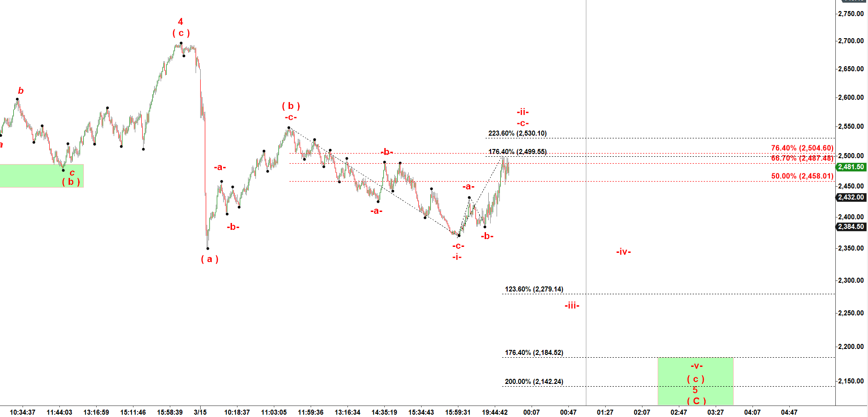The image size is (868, 417).
Task: Click the -ii- wave label above -c-
Action: pos(522,112)
